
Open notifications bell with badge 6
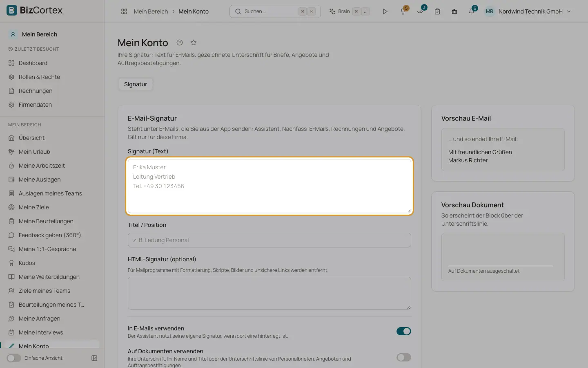[x=472, y=11]
